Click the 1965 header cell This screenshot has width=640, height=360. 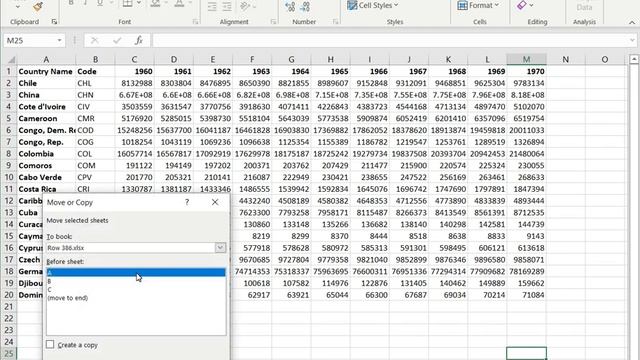[x=330, y=71]
